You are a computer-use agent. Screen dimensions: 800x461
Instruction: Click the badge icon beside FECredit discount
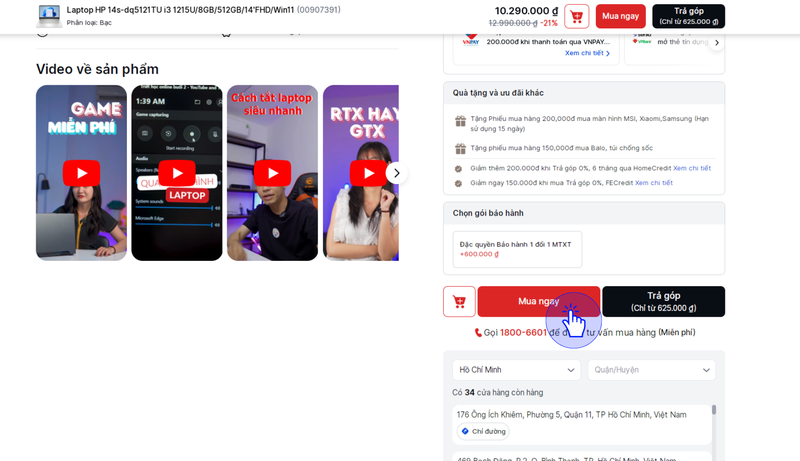tap(458, 184)
